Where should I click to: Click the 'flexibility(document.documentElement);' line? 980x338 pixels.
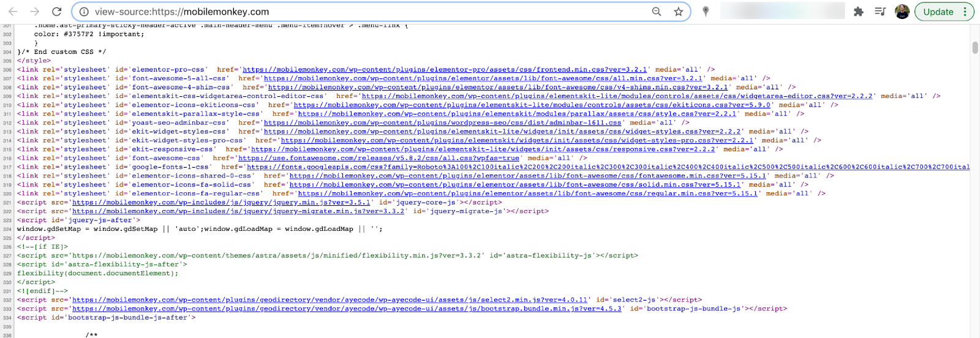(97, 274)
